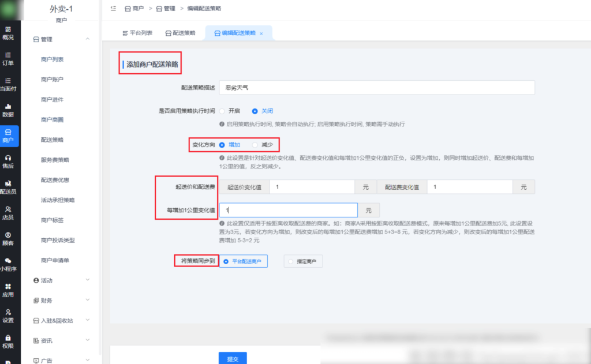The image size is (591, 364).
Task: Collapse the 管理 menu section
Action: [63, 39]
